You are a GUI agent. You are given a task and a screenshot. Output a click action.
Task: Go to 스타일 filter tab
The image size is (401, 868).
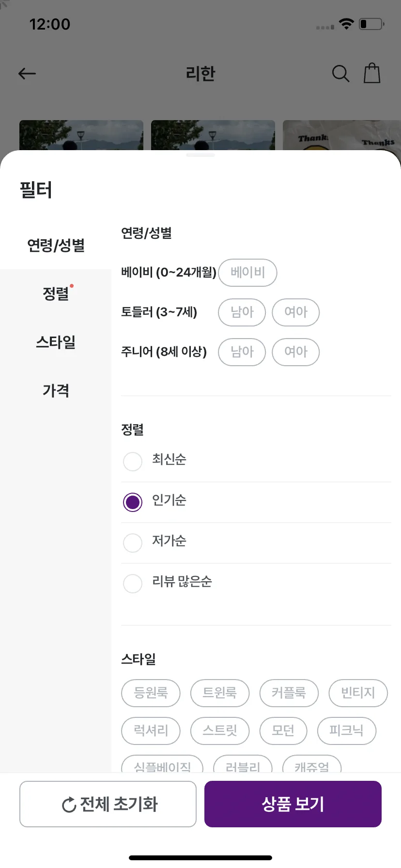56,342
